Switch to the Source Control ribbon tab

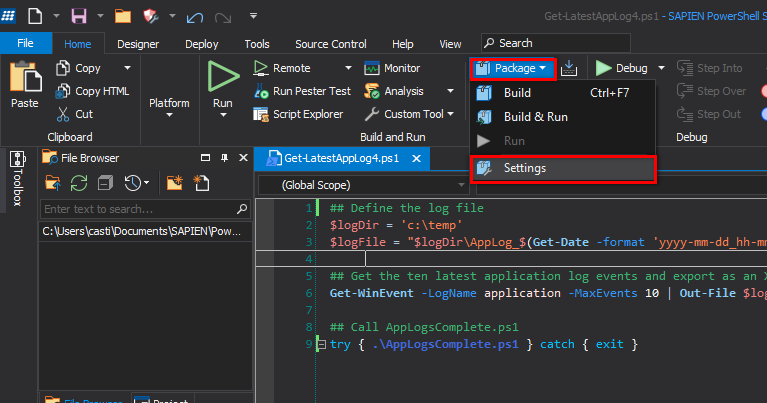(331, 44)
